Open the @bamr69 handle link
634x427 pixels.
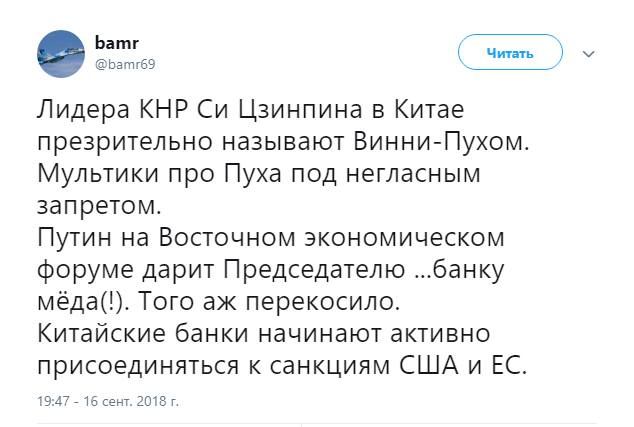[125, 64]
